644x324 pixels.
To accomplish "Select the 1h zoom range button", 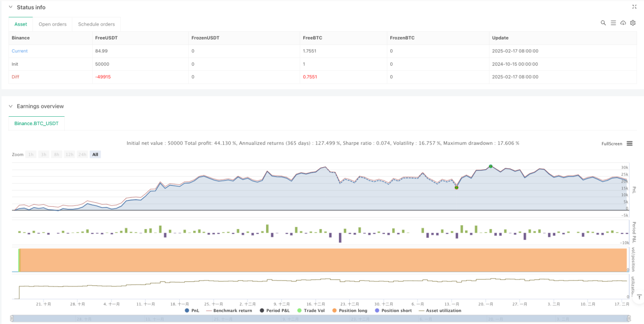I will coord(31,154).
